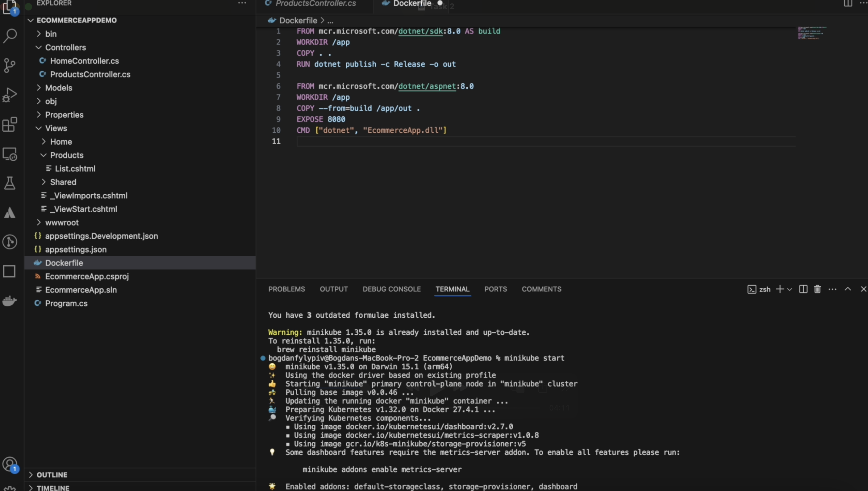Maximize terminal panel with up chevron
The height and width of the screenshot is (491, 868).
[x=847, y=289]
